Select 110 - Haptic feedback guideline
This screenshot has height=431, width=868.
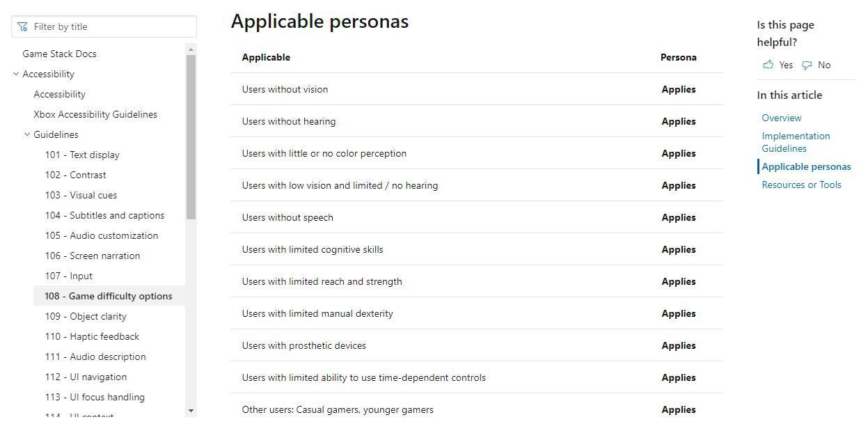coord(92,336)
